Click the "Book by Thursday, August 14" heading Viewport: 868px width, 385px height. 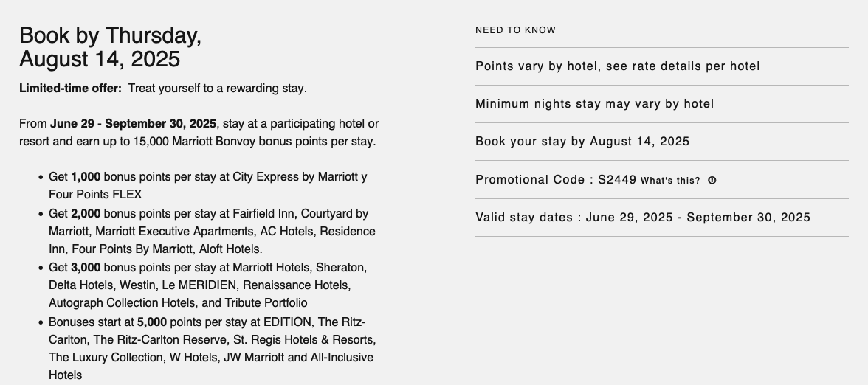110,46
